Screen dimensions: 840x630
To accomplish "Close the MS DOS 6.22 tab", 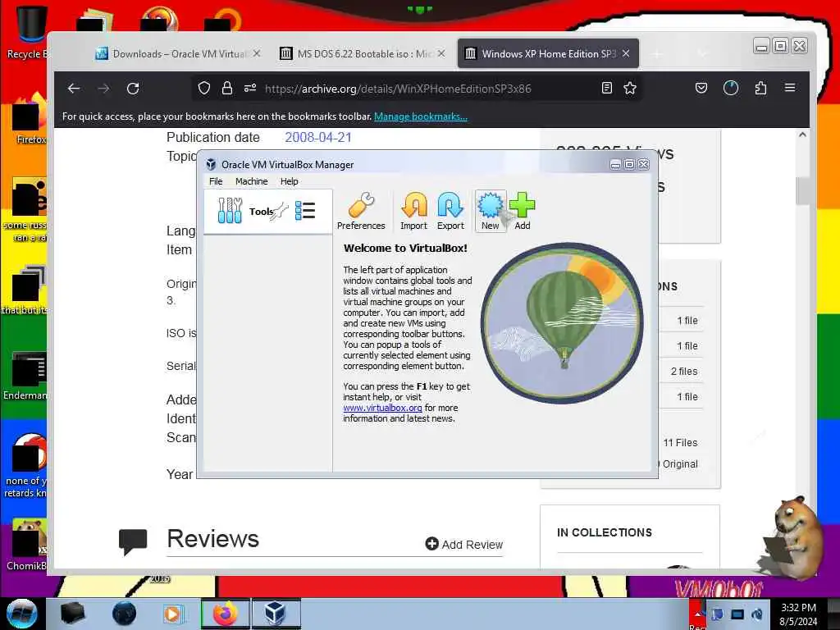I will 441,53.
